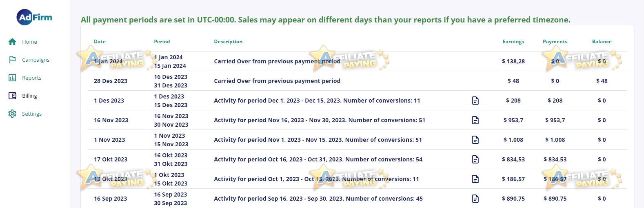Click the Home house icon

point(12,42)
